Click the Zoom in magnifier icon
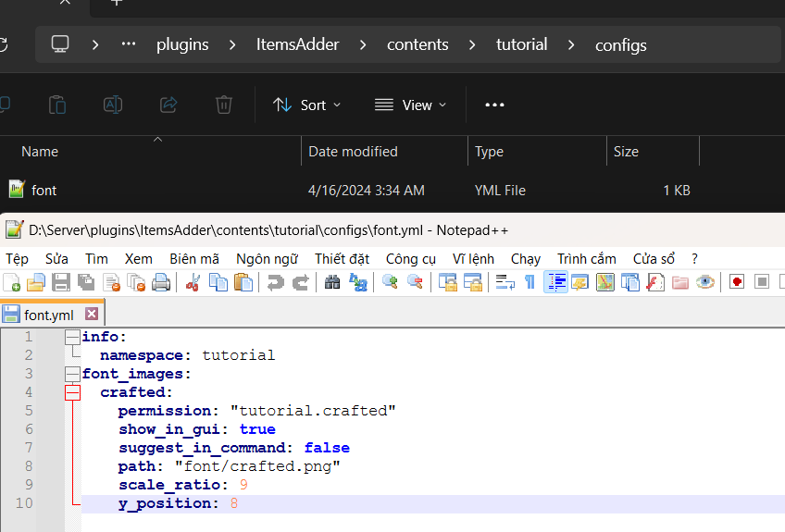785x532 pixels. 391,282
